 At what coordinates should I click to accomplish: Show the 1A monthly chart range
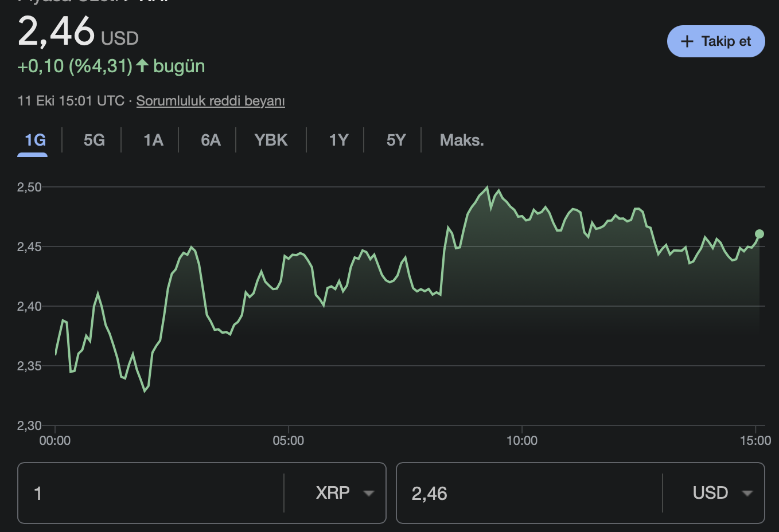pyautogui.click(x=153, y=140)
